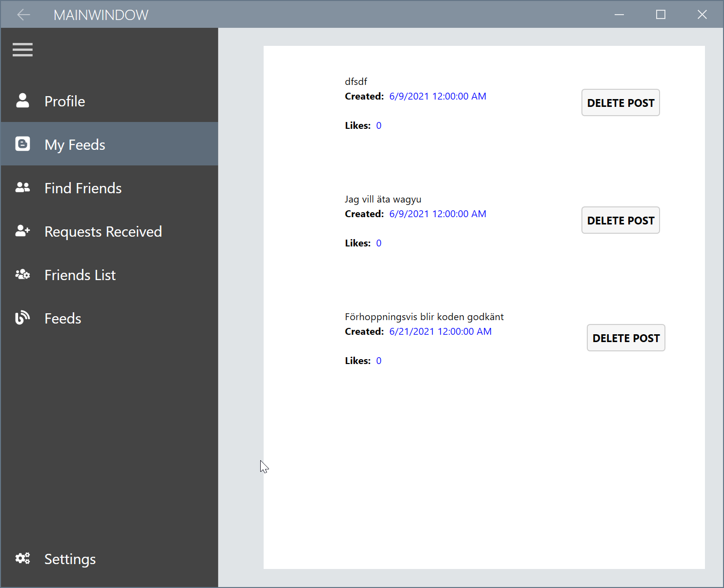
Task: Delete the "Jag vill äta wagyu" post
Action: pyautogui.click(x=621, y=220)
